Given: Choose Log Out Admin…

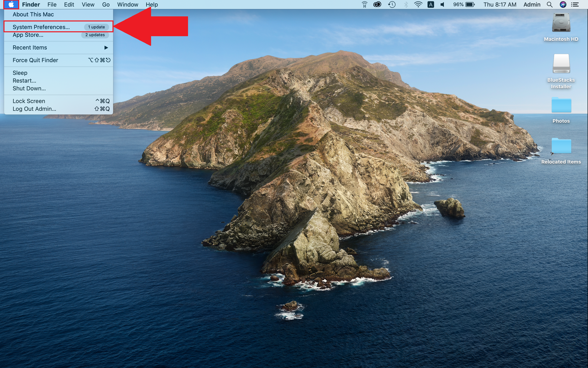Looking at the screenshot, I should 59,109.
